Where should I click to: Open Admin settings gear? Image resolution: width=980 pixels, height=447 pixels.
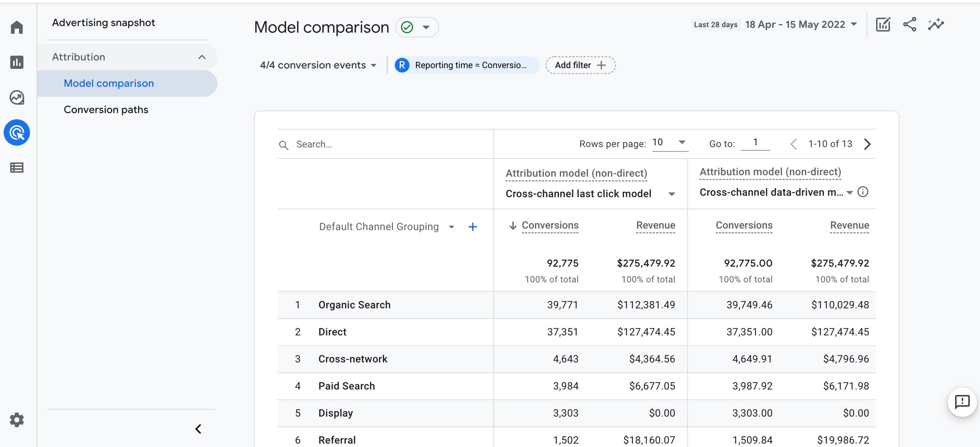click(x=17, y=420)
